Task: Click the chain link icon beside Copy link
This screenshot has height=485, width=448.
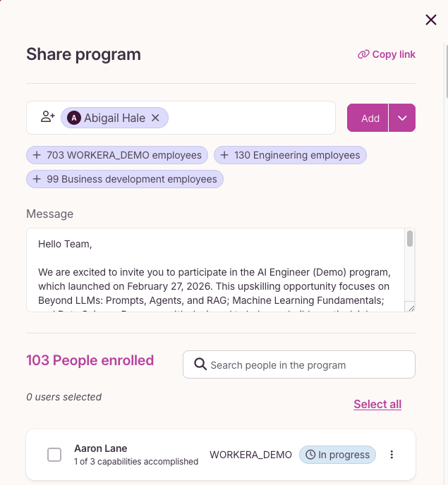Action: click(x=363, y=54)
